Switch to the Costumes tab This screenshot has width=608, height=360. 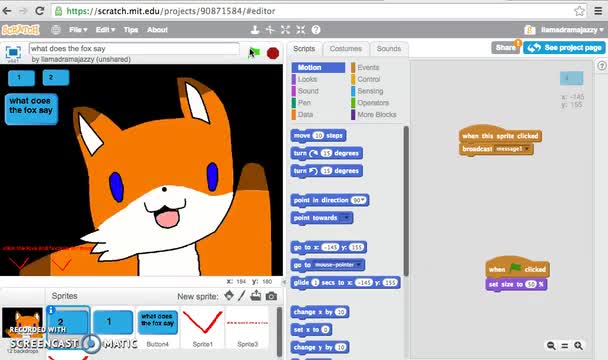click(x=346, y=49)
